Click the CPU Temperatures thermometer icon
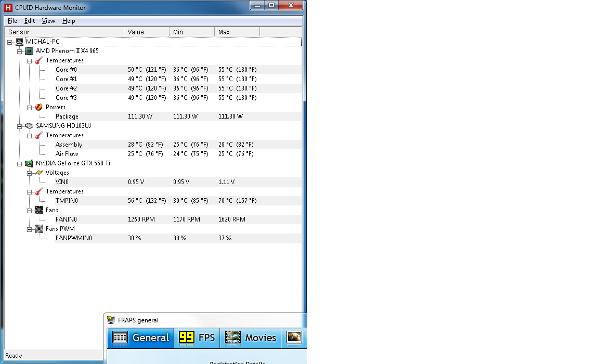The height and width of the screenshot is (364, 599). [x=39, y=60]
